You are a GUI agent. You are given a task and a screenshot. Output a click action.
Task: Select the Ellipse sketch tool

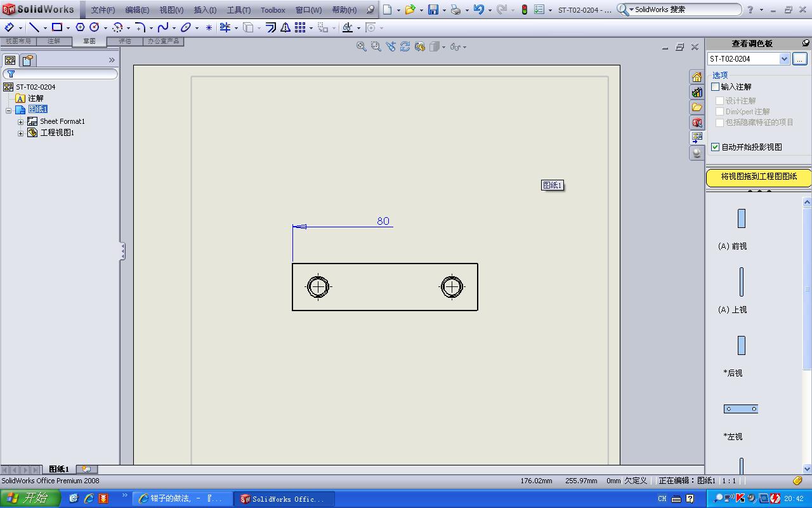tap(186, 27)
